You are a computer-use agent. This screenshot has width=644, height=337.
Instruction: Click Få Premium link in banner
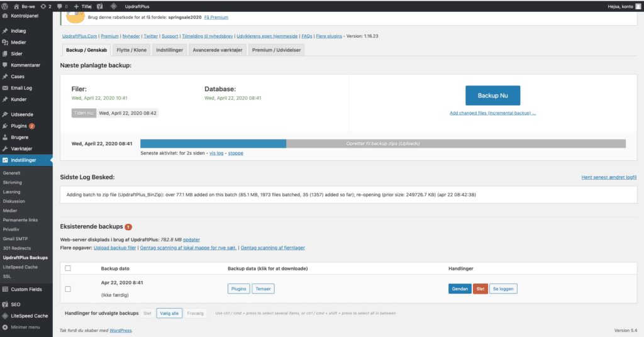coord(216,17)
